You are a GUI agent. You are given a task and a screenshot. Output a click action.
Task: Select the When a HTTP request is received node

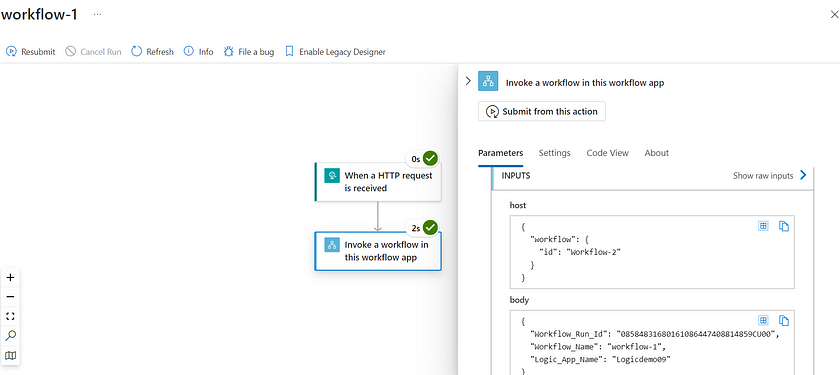point(378,182)
